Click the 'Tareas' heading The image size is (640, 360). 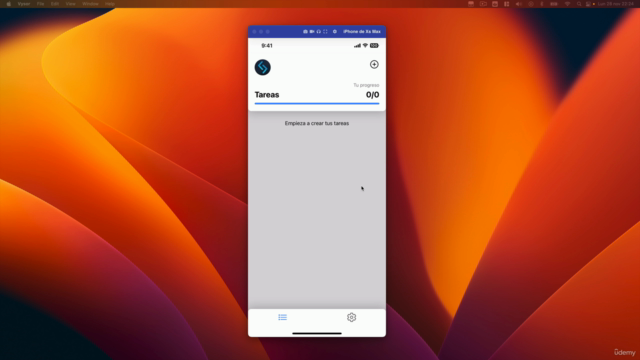[x=267, y=95]
